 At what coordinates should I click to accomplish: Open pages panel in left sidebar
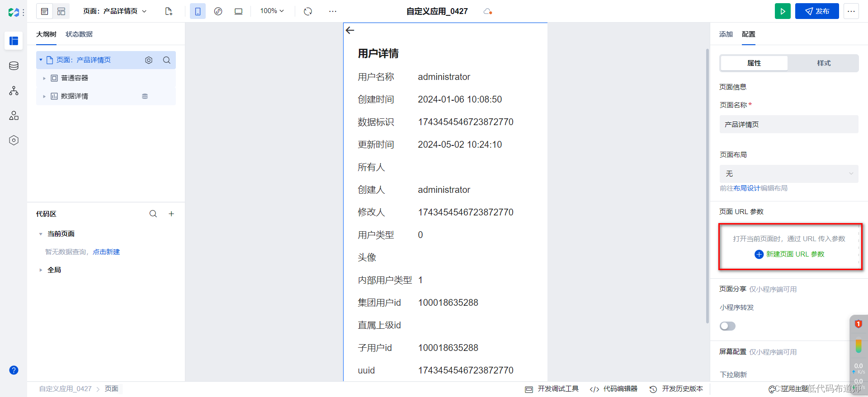[14, 41]
